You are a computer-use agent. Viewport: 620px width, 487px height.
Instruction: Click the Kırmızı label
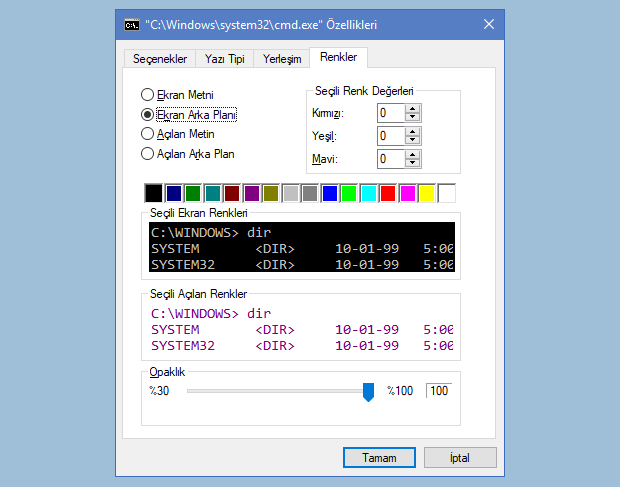(x=328, y=113)
